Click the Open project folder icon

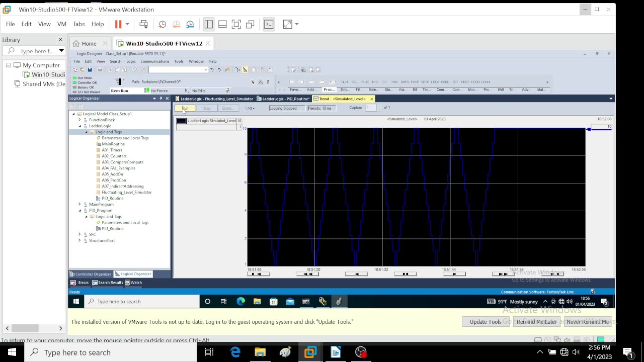[82, 69]
